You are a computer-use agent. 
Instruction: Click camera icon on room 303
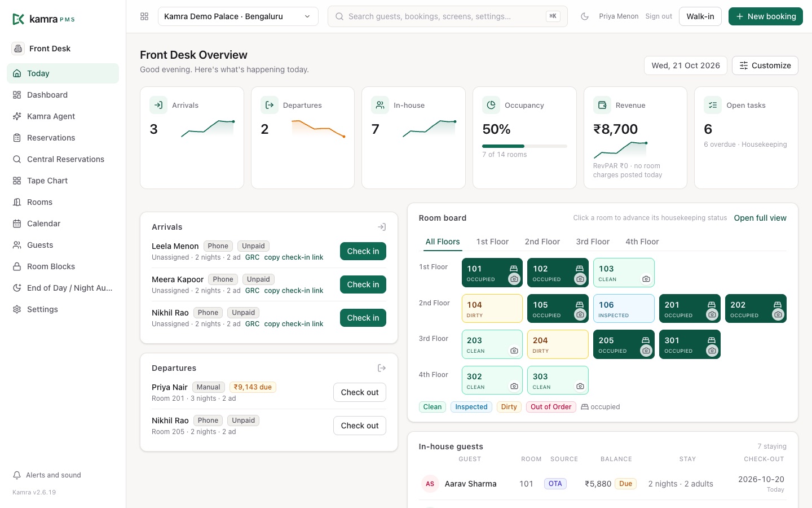[580, 387]
